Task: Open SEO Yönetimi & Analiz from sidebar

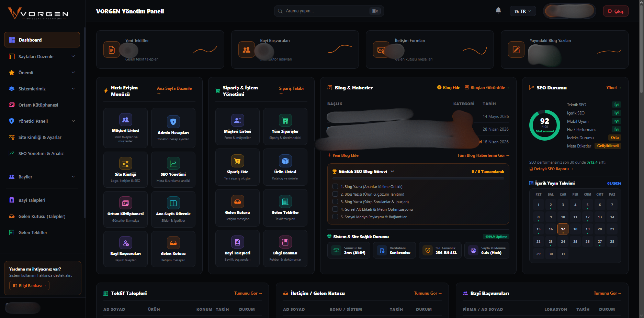Action: [42, 153]
